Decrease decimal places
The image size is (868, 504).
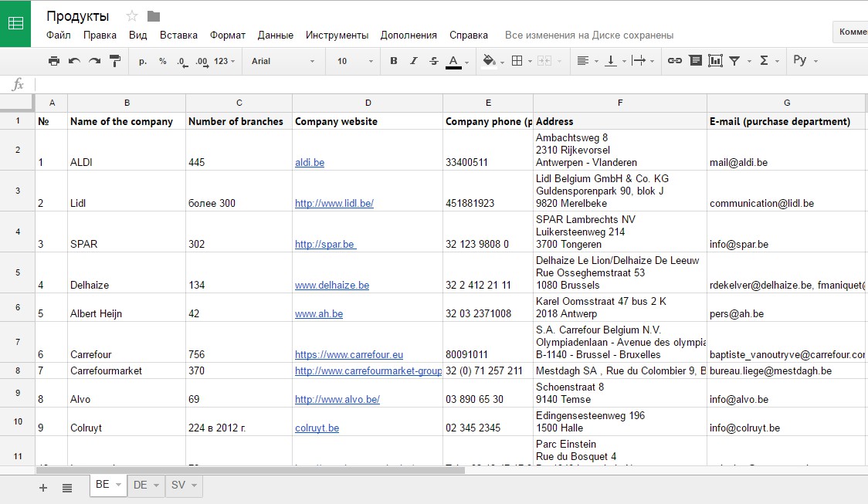pyautogui.click(x=182, y=62)
